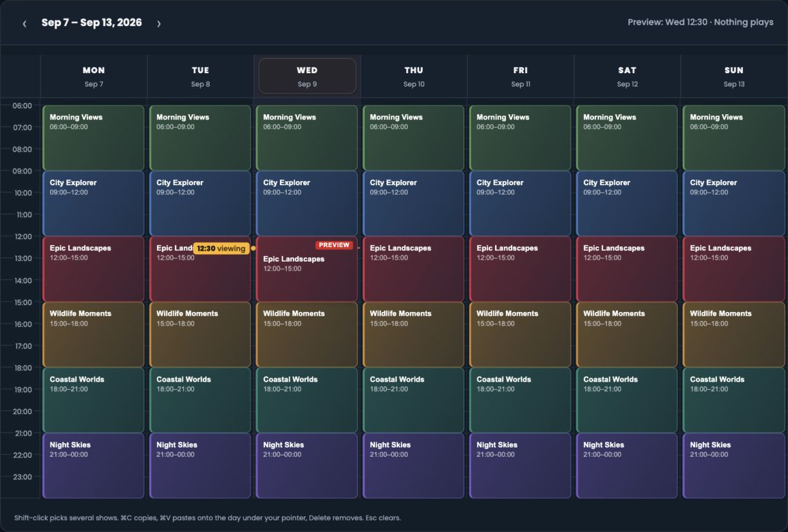The width and height of the screenshot is (788, 532).
Task: Select Monday's Epic Landscapes show
Action: [94, 269]
